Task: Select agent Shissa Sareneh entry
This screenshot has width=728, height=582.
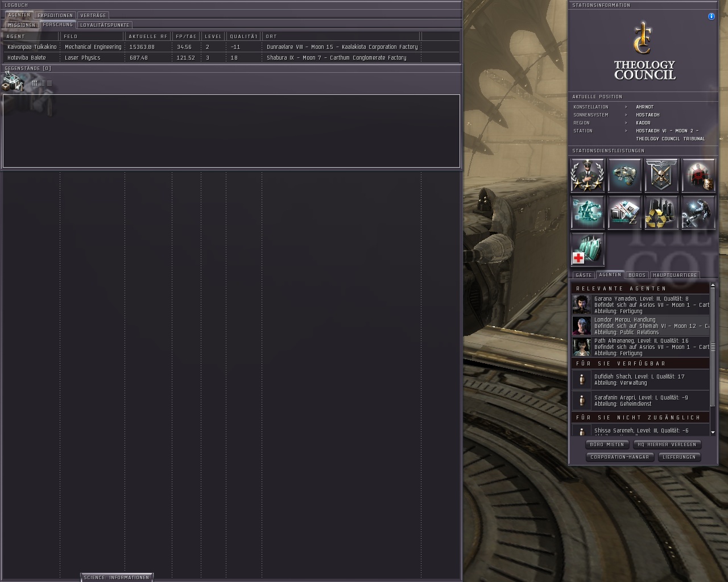Action: [641, 430]
